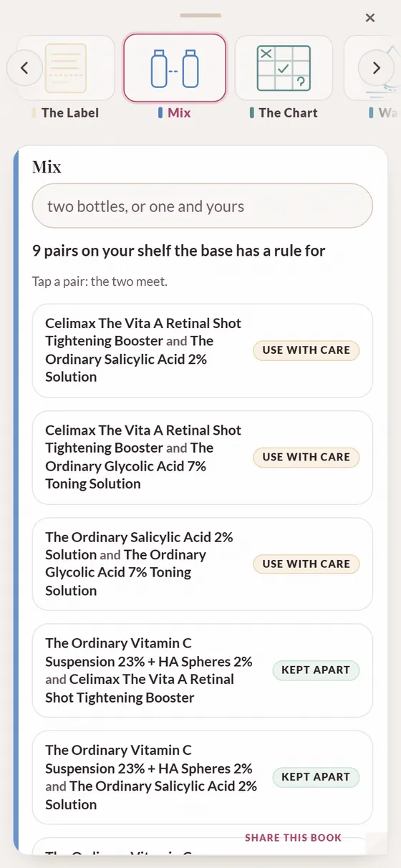This screenshot has height=868, width=401.
Task: Select The Chart tab label
Action: pyautogui.click(x=288, y=112)
